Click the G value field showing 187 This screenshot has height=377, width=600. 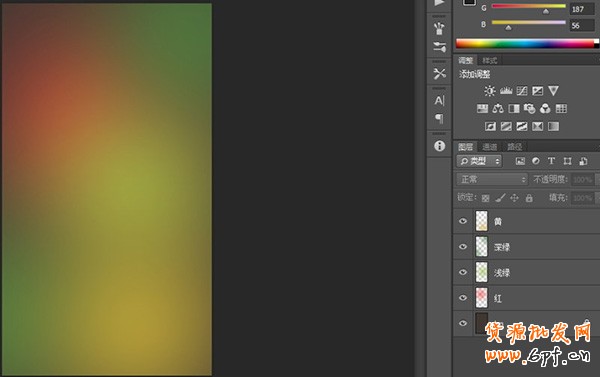pos(582,9)
